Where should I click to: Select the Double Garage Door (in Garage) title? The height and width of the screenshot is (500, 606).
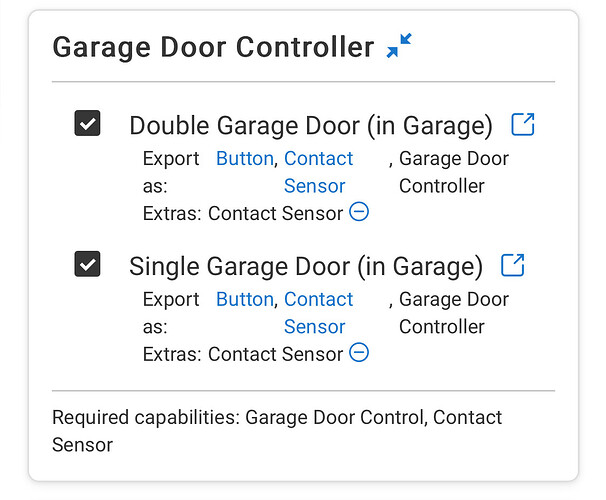click(x=311, y=126)
